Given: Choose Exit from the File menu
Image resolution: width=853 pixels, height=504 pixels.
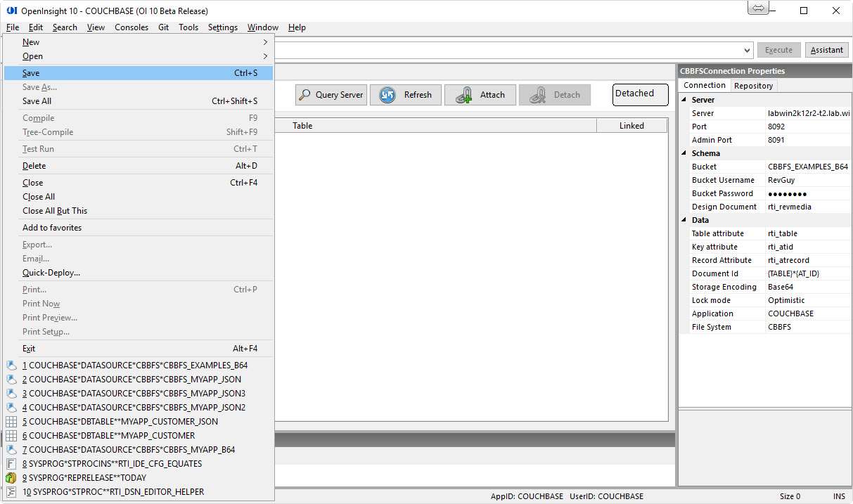Looking at the screenshot, I should [138, 349].
